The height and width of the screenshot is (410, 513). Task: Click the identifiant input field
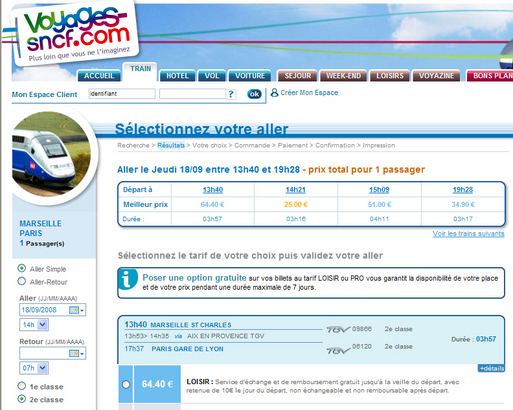pos(122,94)
